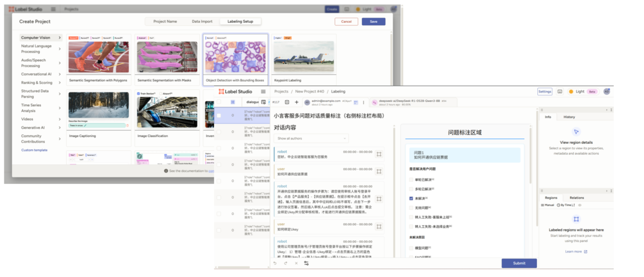
Task: Toggle regions visibility eye icon
Action: (x=580, y=205)
